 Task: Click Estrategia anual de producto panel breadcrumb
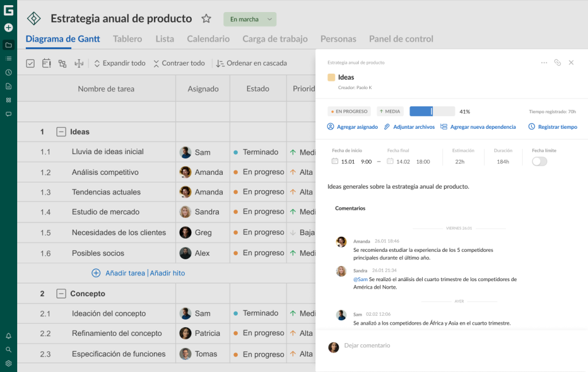[356, 63]
